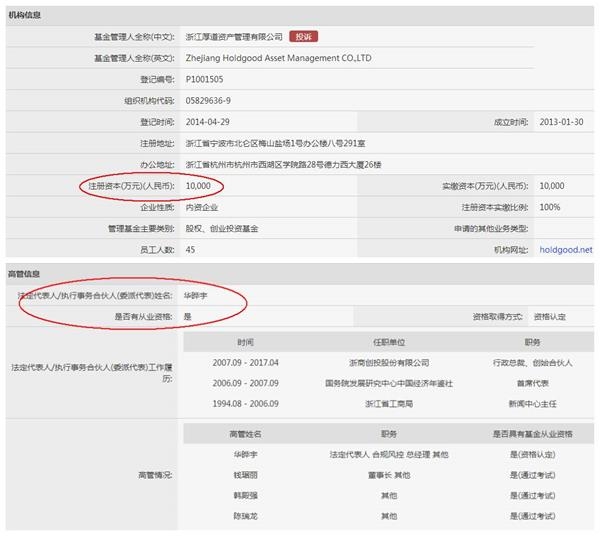Click the paid-in capital ratio 100%

[549, 207]
